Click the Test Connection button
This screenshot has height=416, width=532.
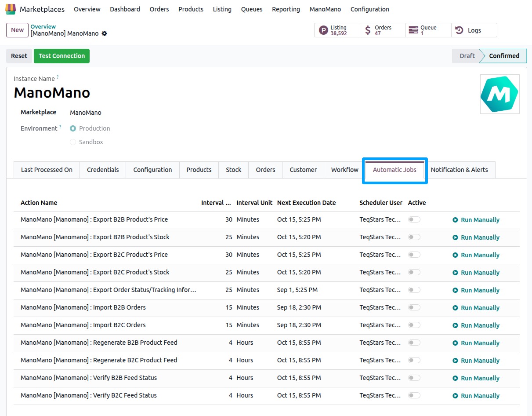62,56
